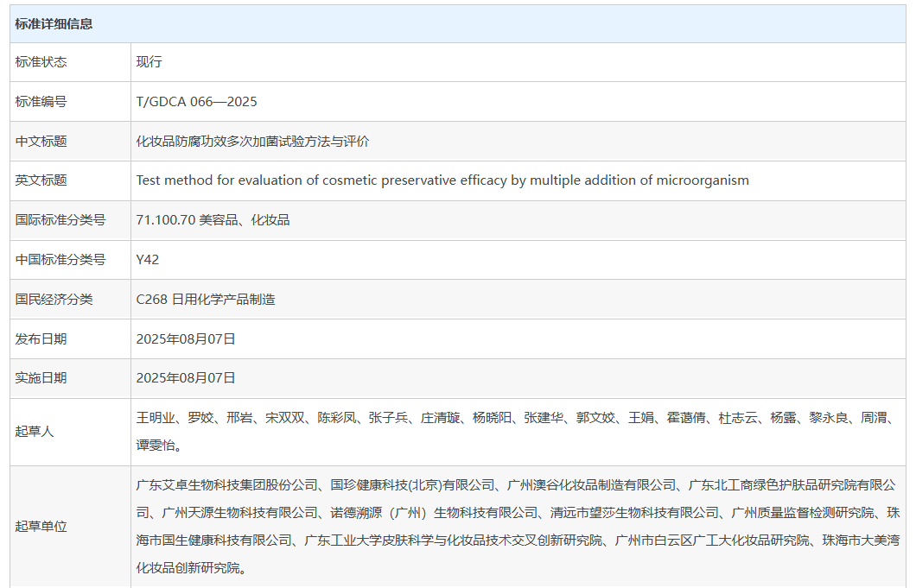916x588 pixels.
Task: Click the Chinese title 化妆品防腐功效多次加菌试验方法与评价
Action: (x=252, y=142)
